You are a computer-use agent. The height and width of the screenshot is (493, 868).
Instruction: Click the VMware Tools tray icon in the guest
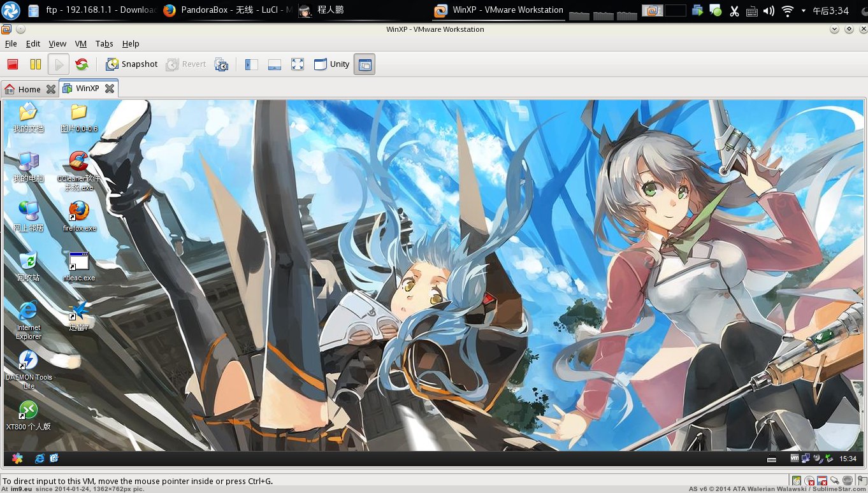tap(795, 458)
